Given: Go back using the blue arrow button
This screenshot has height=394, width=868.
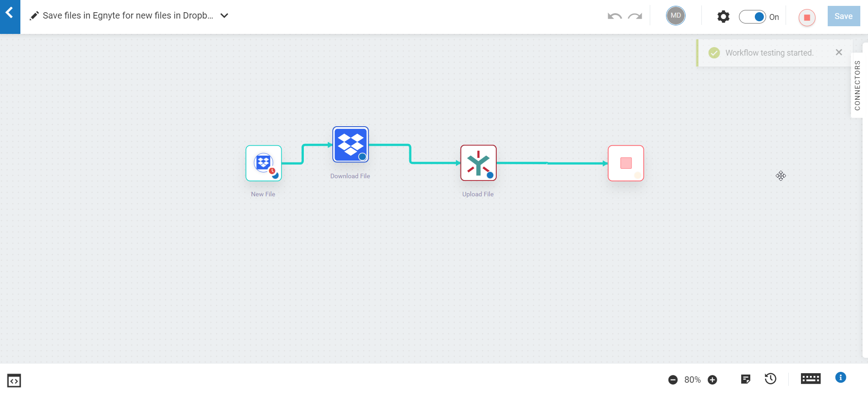Looking at the screenshot, I should (10, 16).
